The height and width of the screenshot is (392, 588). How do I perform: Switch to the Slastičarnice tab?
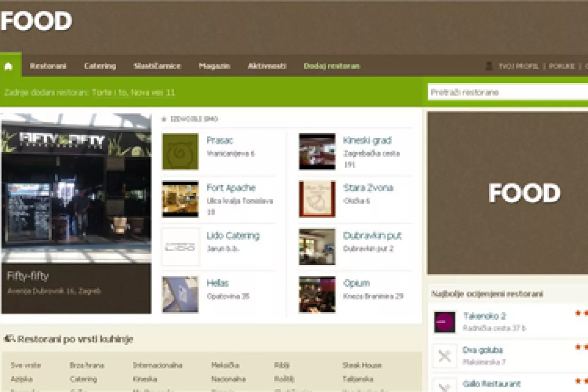click(157, 66)
